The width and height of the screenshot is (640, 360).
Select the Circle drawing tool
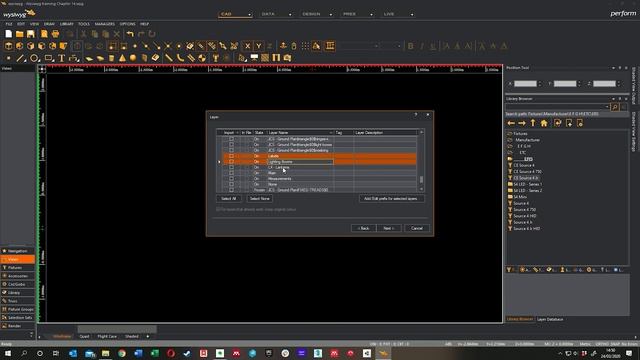34,58
